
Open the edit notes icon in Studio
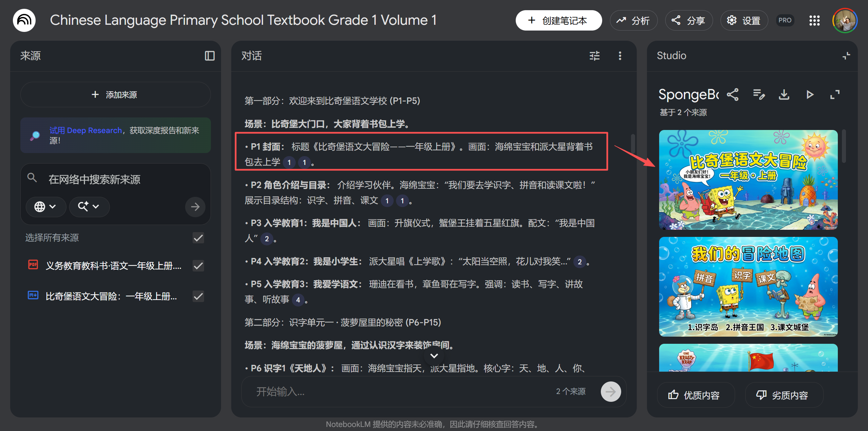coord(759,95)
